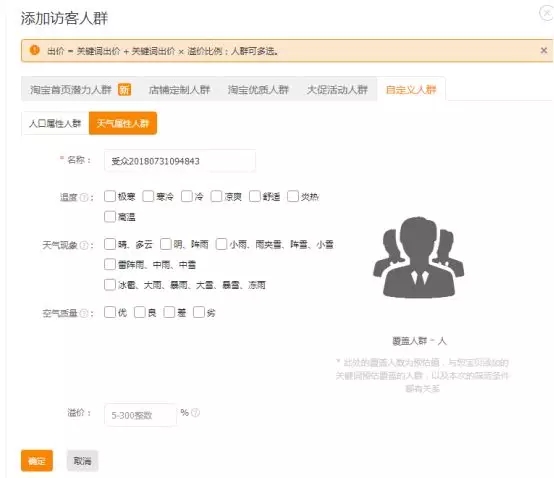
Task: Click the 名称 input field
Action: (180, 161)
